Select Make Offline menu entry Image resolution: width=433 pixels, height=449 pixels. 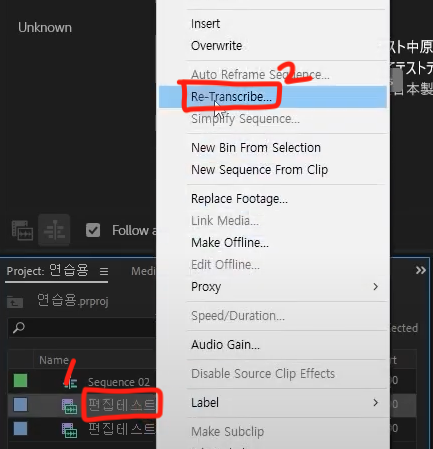tap(230, 243)
